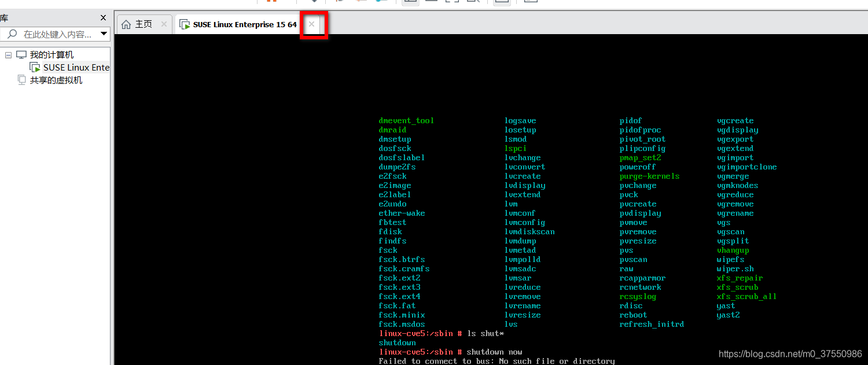This screenshot has width=868, height=365.
Task: Click the shared VMs icon beside 共享的虚拟机
Action: (21, 80)
